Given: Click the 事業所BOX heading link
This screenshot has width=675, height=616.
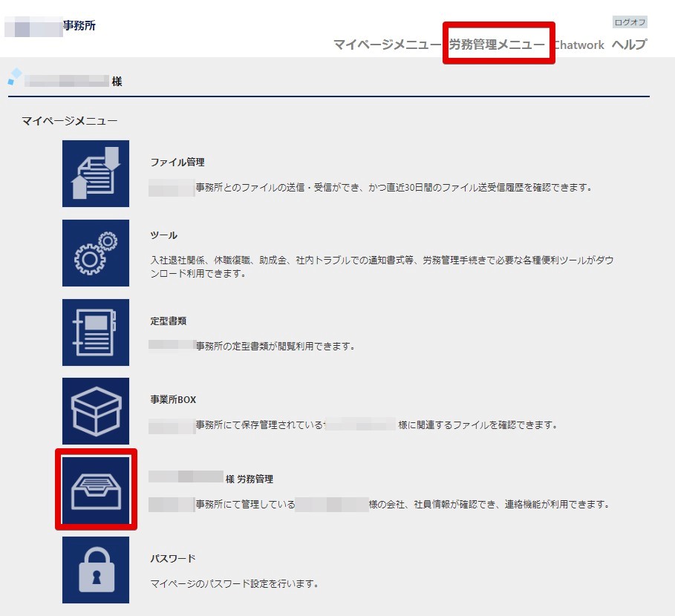Looking at the screenshot, I should (173, 399).
